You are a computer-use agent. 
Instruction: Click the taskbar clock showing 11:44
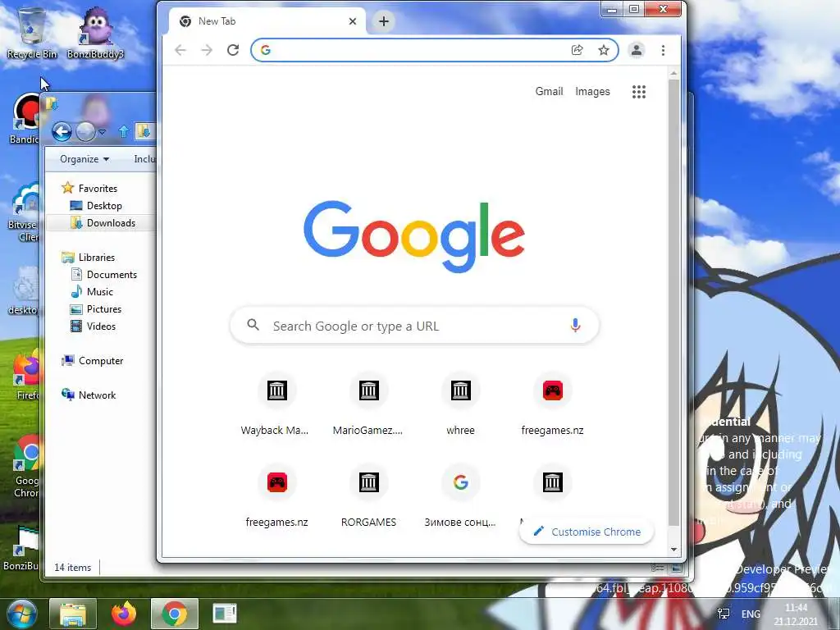[796, 614]
